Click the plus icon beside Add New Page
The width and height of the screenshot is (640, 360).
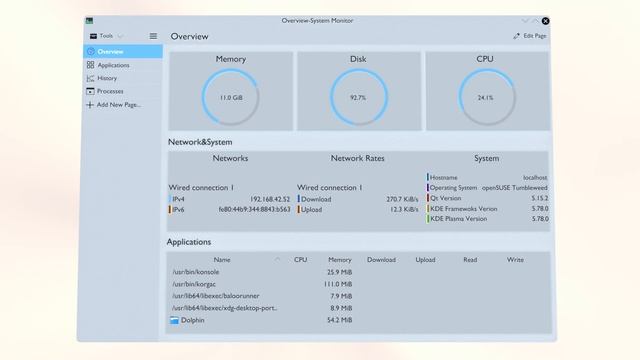(90, 104)
